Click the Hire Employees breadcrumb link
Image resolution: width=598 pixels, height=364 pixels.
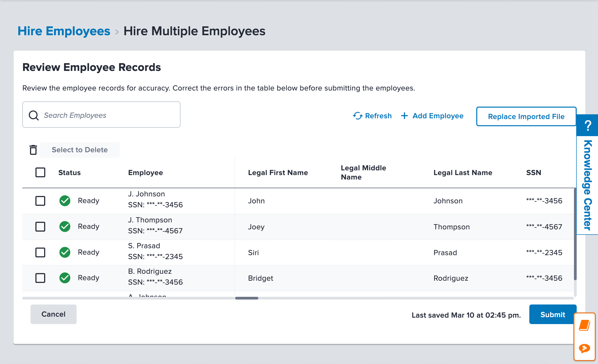click(x=64, y=31)
